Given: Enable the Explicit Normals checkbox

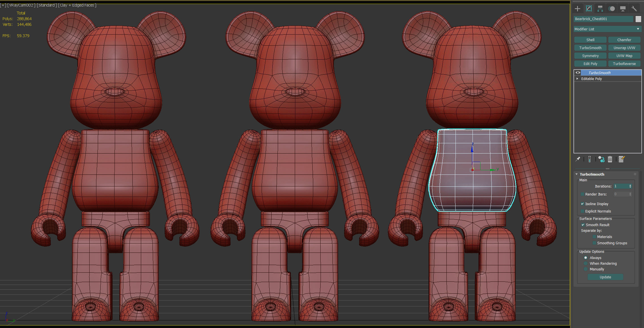Looking at the screenshot, I should click(582, 211).
